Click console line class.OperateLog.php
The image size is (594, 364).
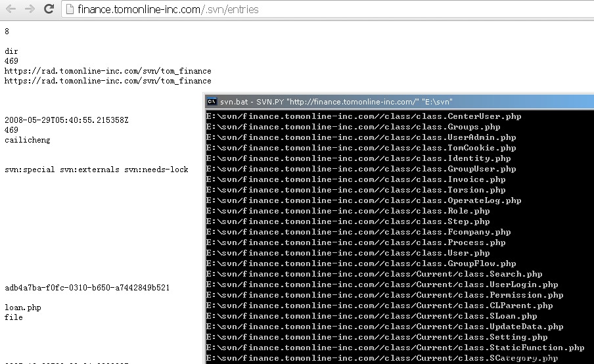[363, 200]
